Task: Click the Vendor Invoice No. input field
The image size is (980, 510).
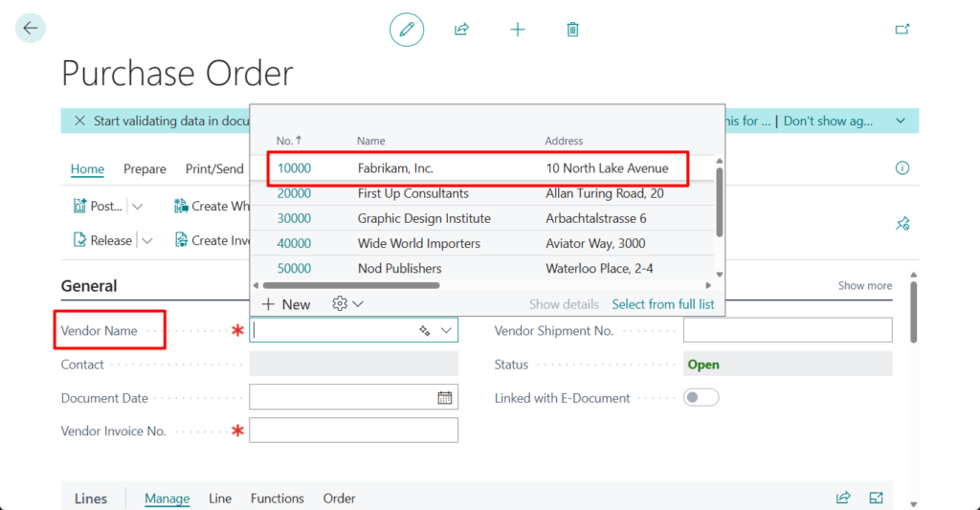Action: tap(353, 431)
